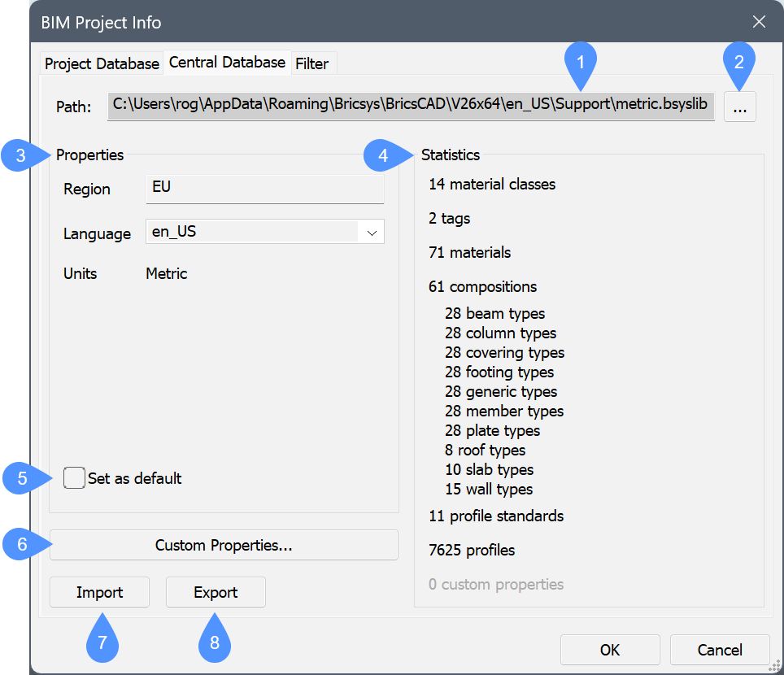784x675 pixels.
Task: Click the blue callout marker numbered 4
Action: (x=383, y=155)
